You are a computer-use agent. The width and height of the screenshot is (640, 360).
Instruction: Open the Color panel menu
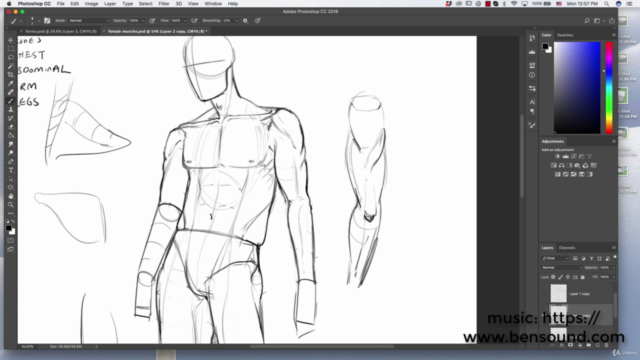[613, 35]
